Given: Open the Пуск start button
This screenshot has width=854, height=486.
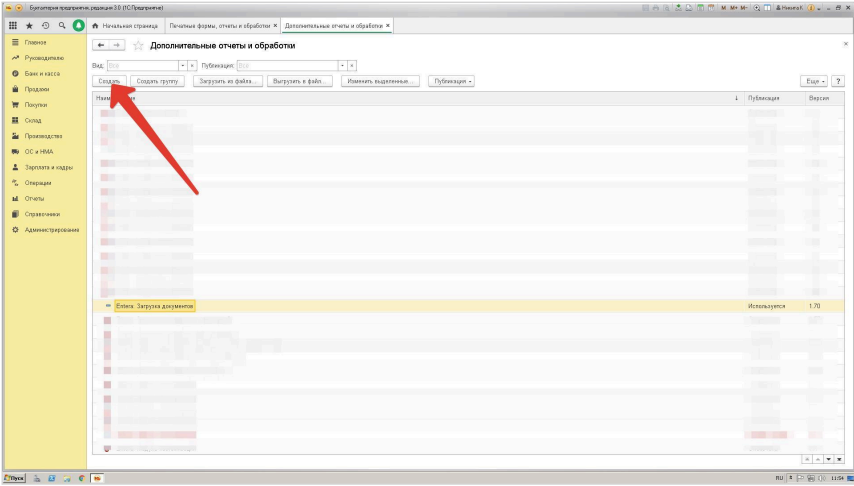Looking at the screenshot, I should click(14, 478).
